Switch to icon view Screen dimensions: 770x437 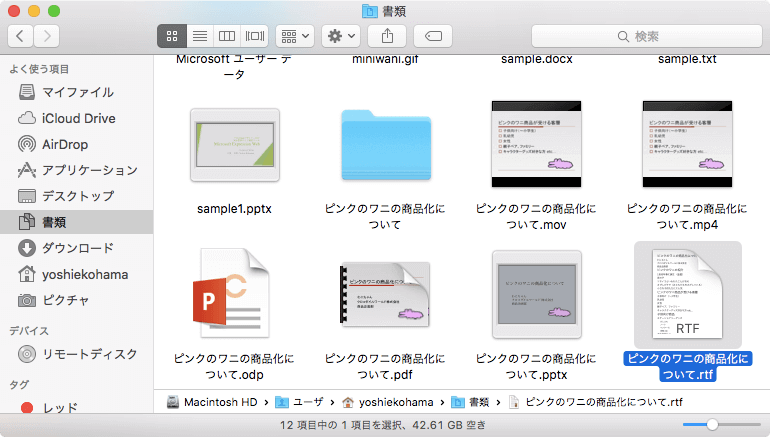pos(172,36)
